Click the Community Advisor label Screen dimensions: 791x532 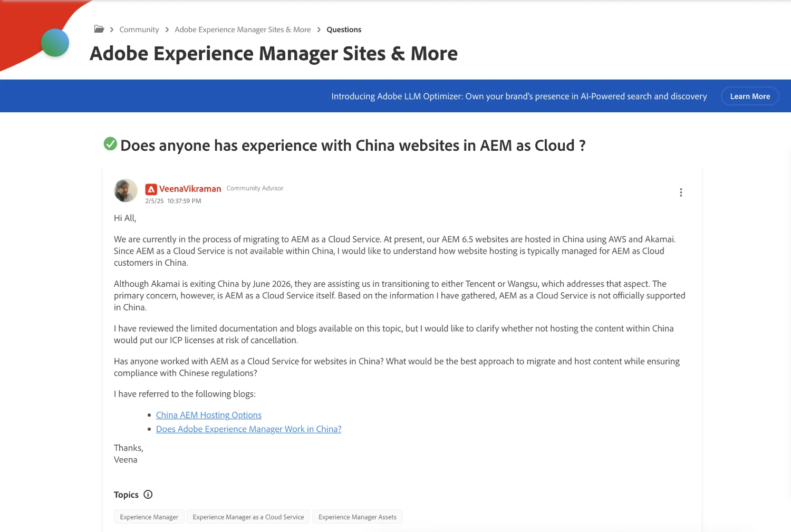tap(255, 188)
